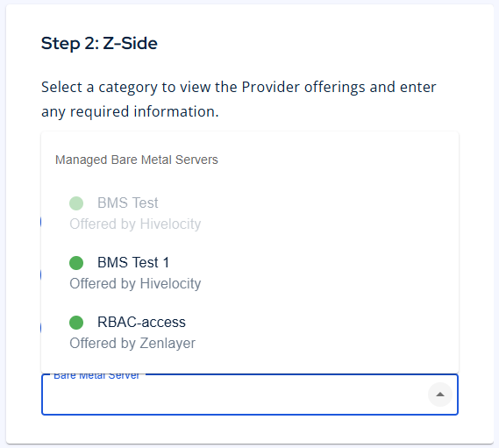Click the faded 'Offered by Hivelocity' under BMS Test

[x=135, y=224]
